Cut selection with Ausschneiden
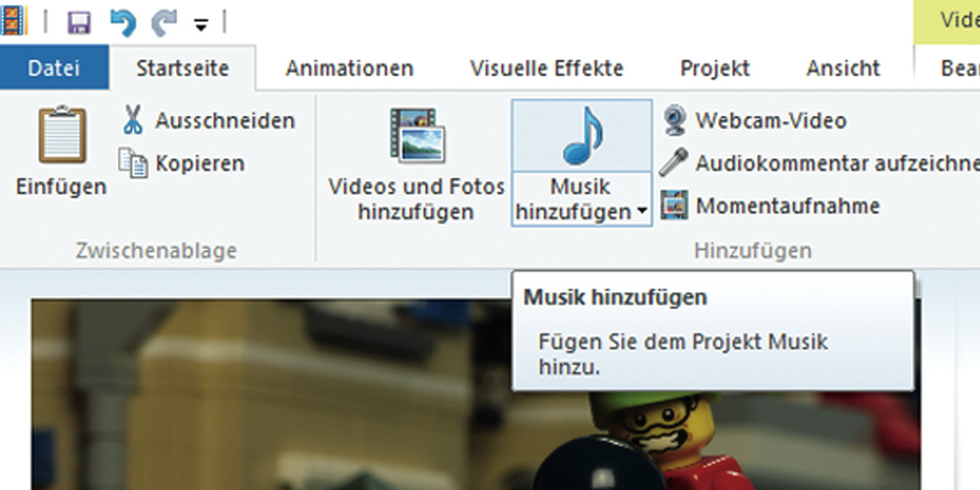980x490 pixels. (x=209, y=121)
